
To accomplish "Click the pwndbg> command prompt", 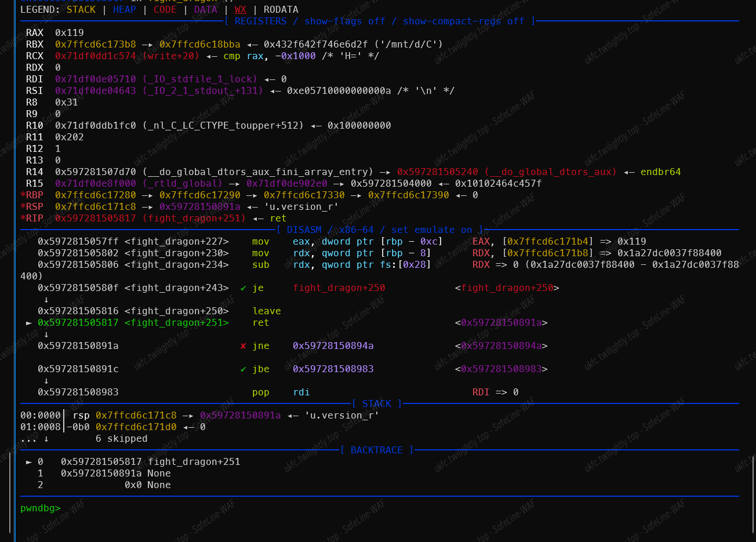I will [40, 508].
